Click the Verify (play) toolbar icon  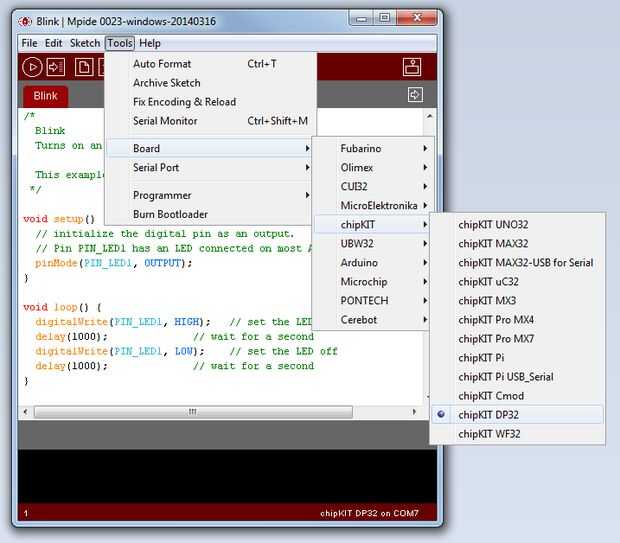[x=32, y=67]
